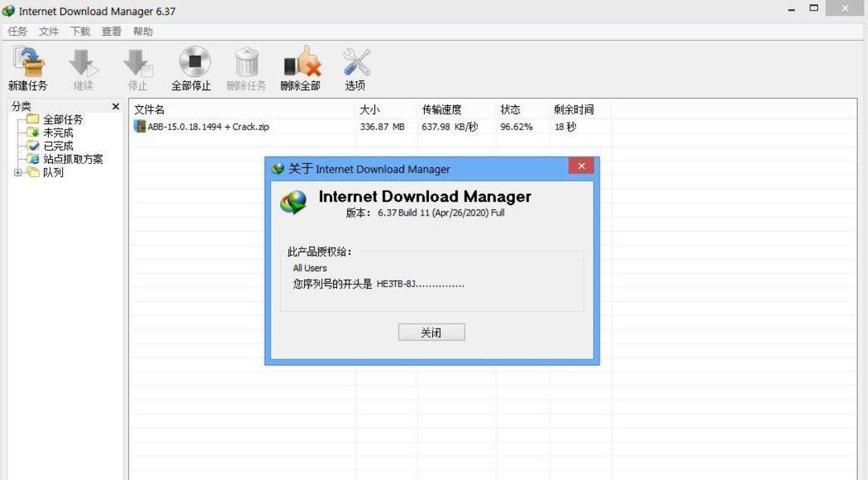Open the 查看 menu
Viewport: 868px width, 480px height.
pyautogui.click(x=112, y=32)
